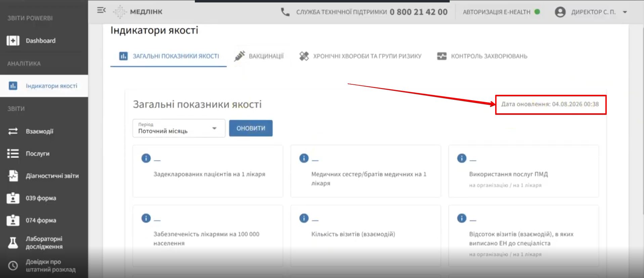Screen dimensions: 644x278
Task: Click the support phone number 0 800 21 42 00
Action: click(x=419, y=12)
